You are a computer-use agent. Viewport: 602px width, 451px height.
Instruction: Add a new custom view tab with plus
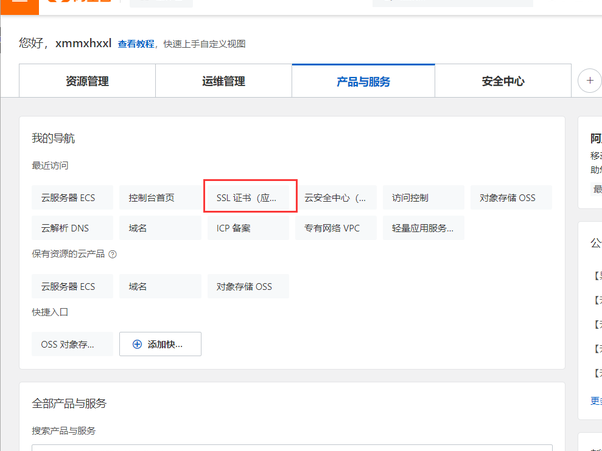tap(590, 81)
